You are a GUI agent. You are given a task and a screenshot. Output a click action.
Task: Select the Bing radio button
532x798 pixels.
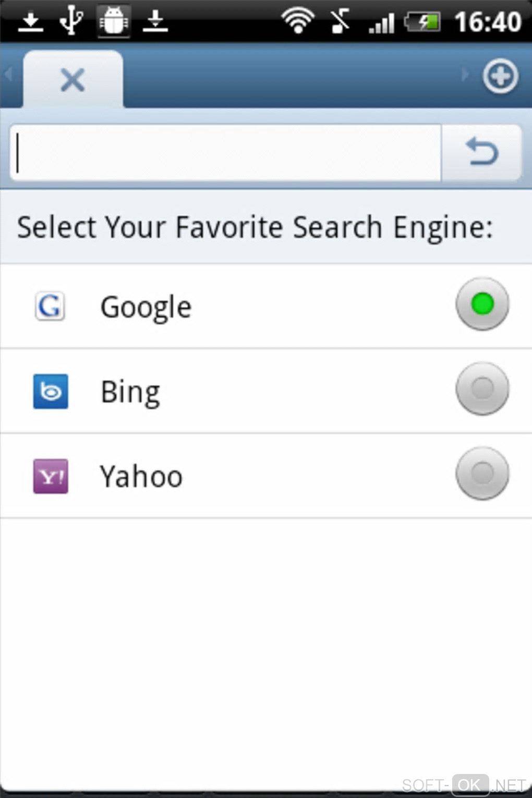point(482,389)
